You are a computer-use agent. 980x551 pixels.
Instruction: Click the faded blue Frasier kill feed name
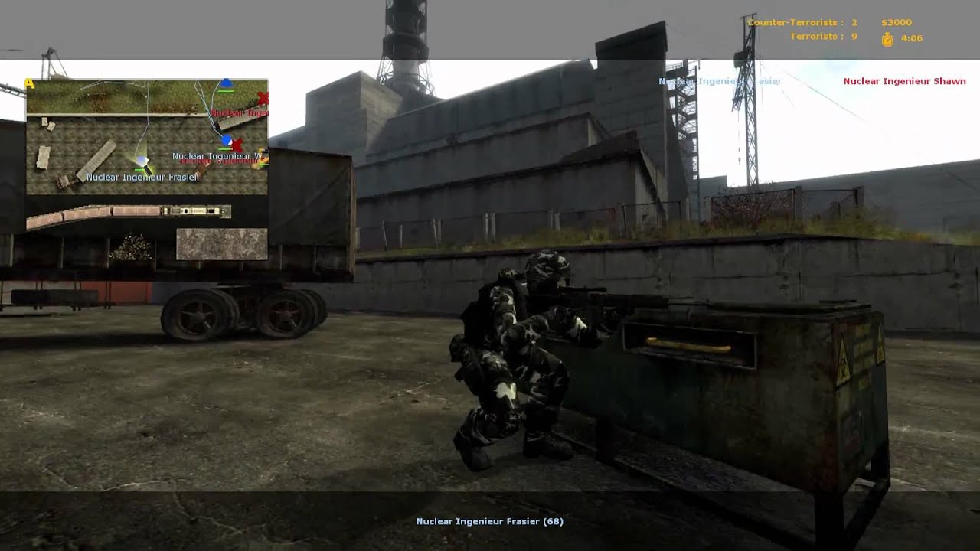click(x=720, y=81)
